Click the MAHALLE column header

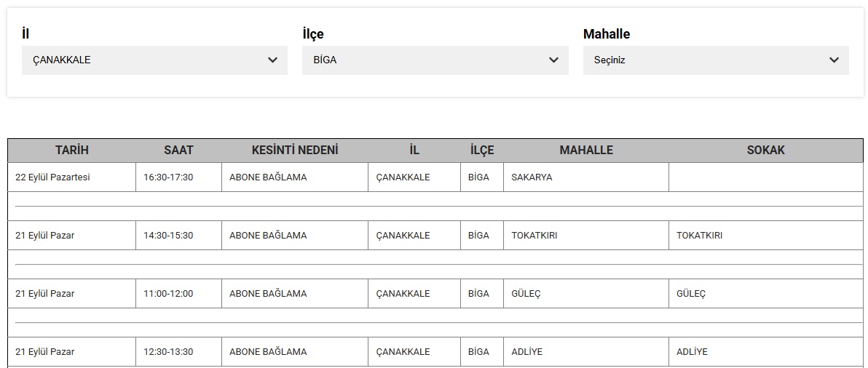pyautogui.click(x=586, y=151)
